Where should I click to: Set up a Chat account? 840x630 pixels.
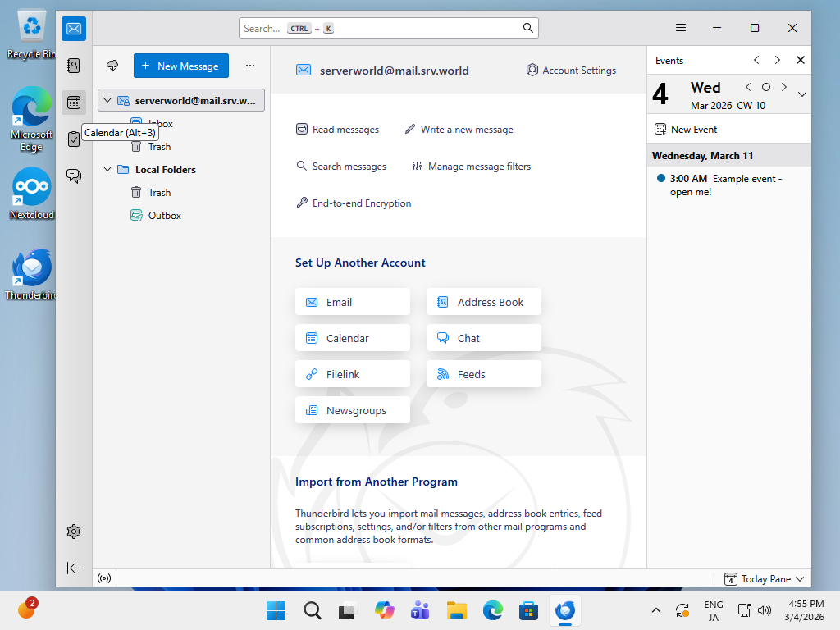pos(484,338)
